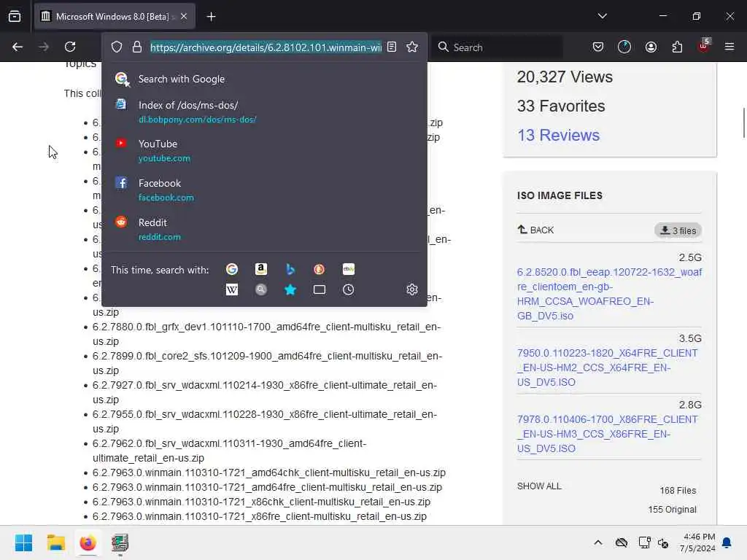The height and width of the screenshot is (560, 747).
Task: Open the notification bell in taskbar
Action: [x=727, y=542]
